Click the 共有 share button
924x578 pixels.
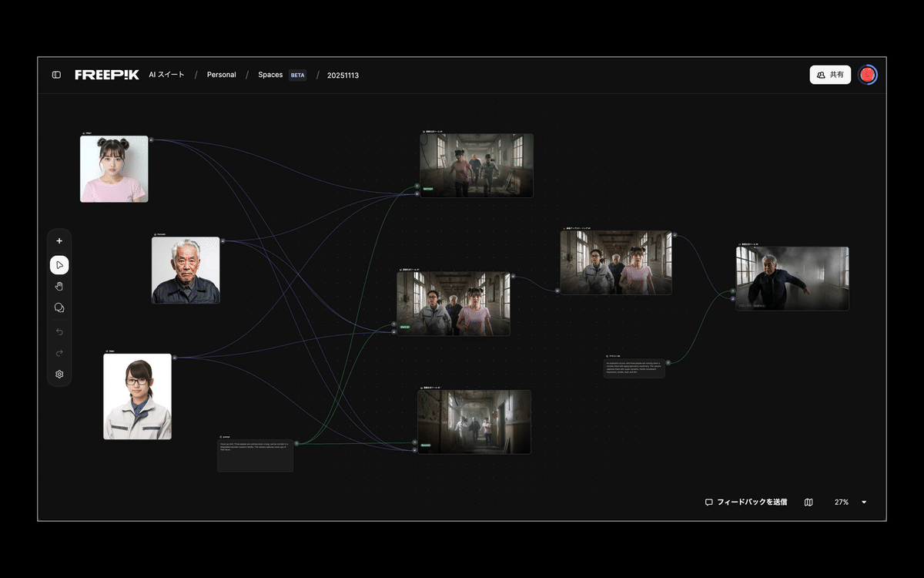(830, 75)
